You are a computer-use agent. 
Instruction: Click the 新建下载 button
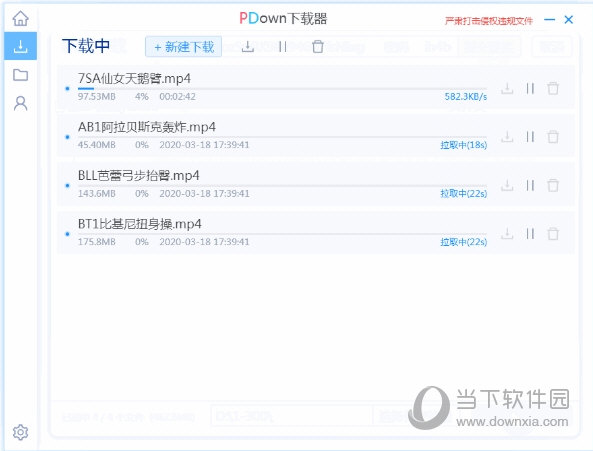pyautogui.click(x=183, y=47)
